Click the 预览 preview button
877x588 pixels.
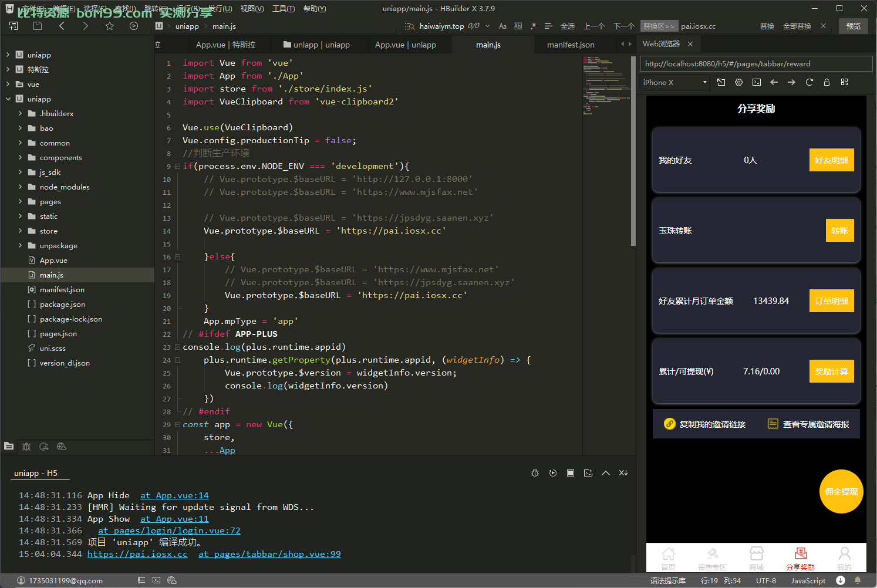tap(854, 26)
